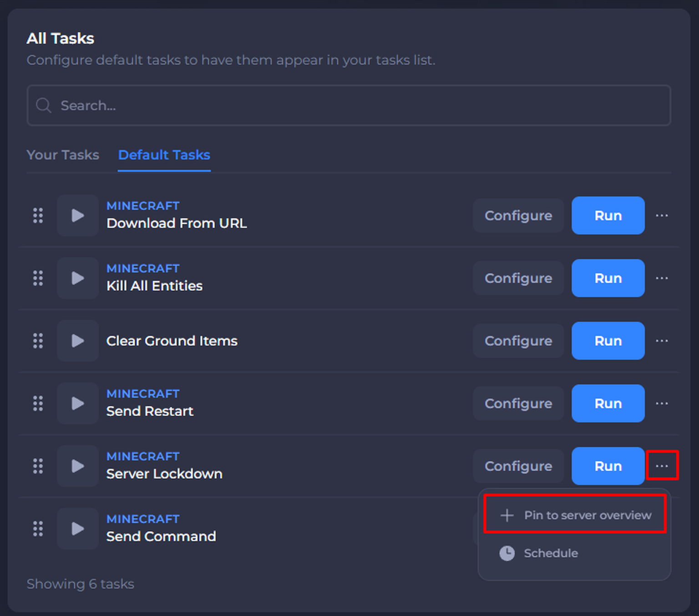The image size is (699, 616).
Task: Run the Kill All Entities task
Action: pyautogui.click(x=608, y=278)
